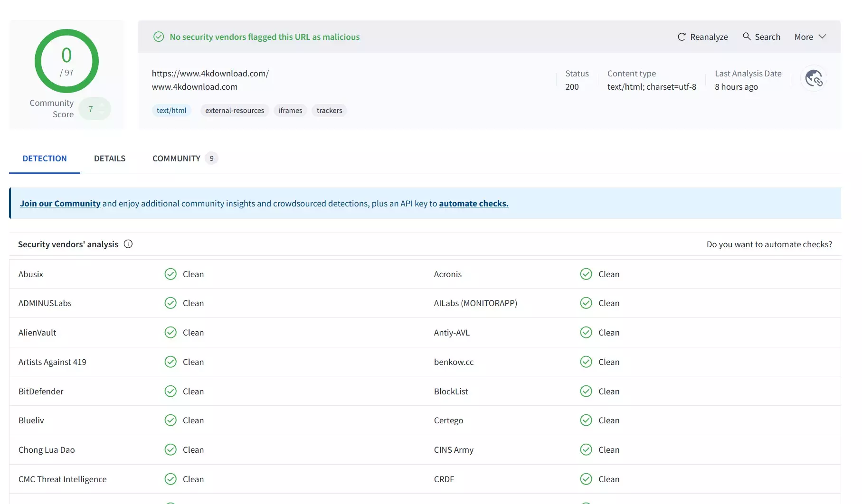
Task: Click the Clean check icon for BlockList
Action: [x=586, y=391]
